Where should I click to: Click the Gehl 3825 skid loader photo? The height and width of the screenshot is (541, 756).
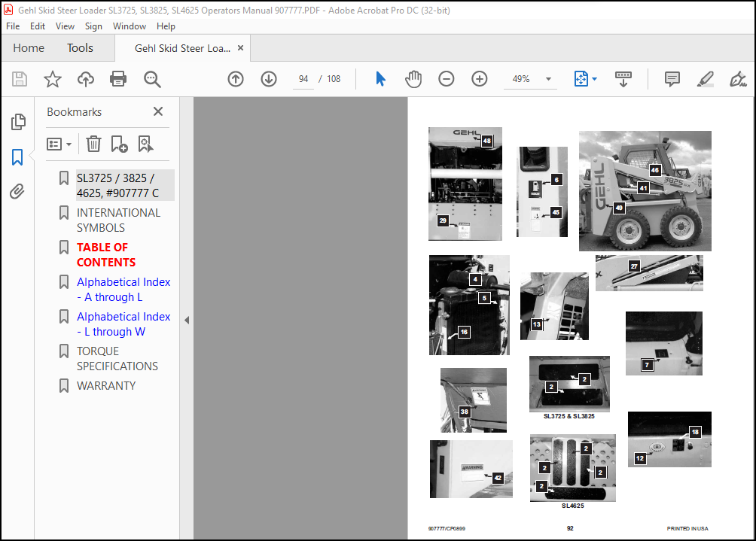645,191
